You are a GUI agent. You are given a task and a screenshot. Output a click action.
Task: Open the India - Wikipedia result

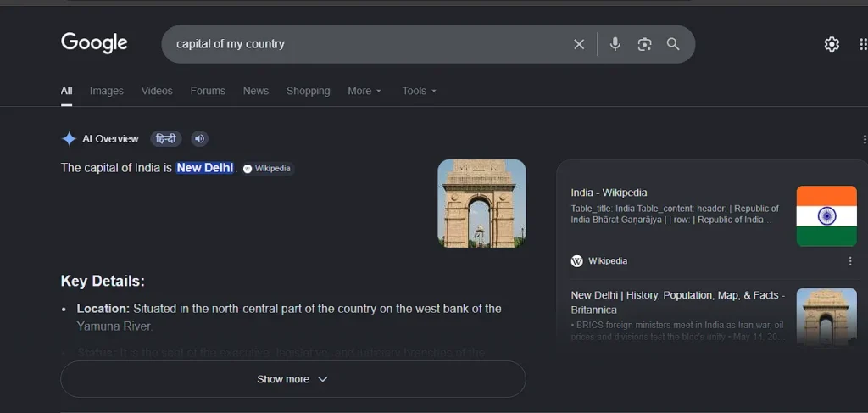(609, 193)
